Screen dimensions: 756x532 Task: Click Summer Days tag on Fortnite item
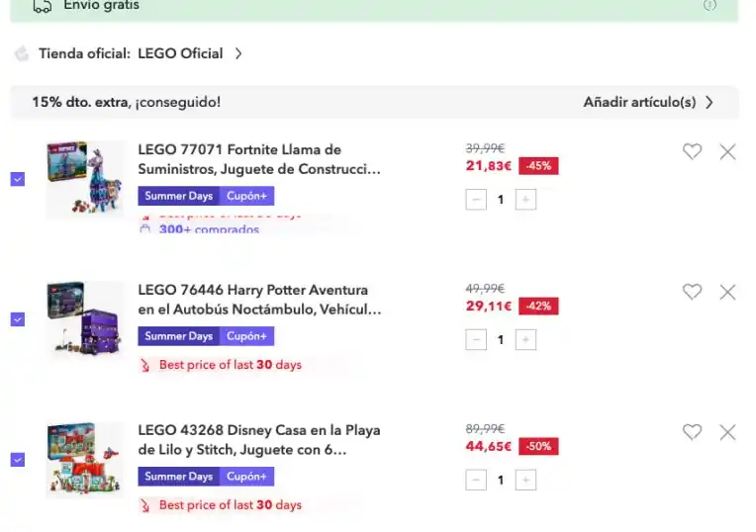coord(178,196)
